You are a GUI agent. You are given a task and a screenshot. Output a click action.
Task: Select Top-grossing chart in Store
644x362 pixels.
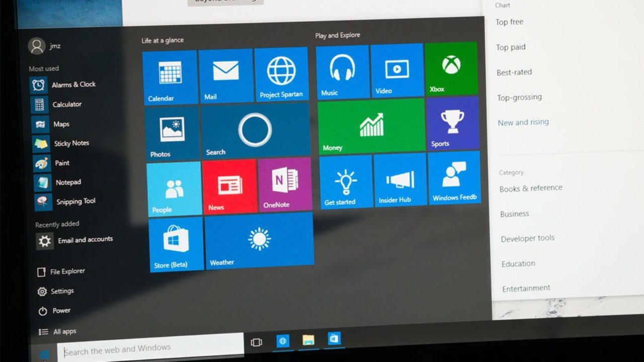(519, 97)
